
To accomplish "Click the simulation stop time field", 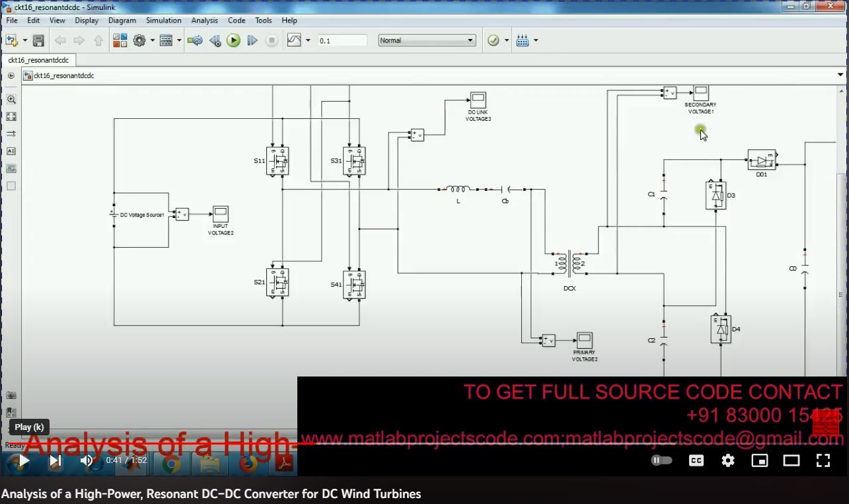I will (342, 41).
